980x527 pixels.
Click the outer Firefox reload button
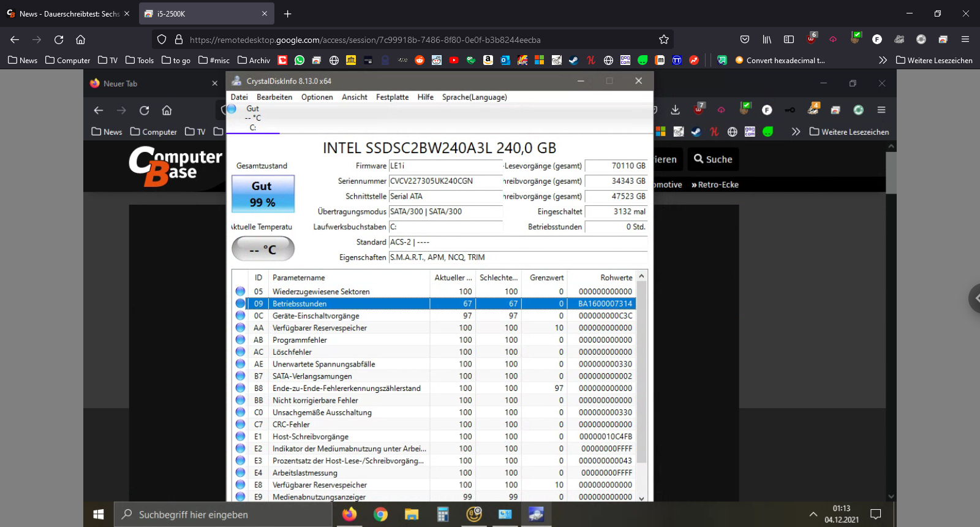tap(59, 39)
